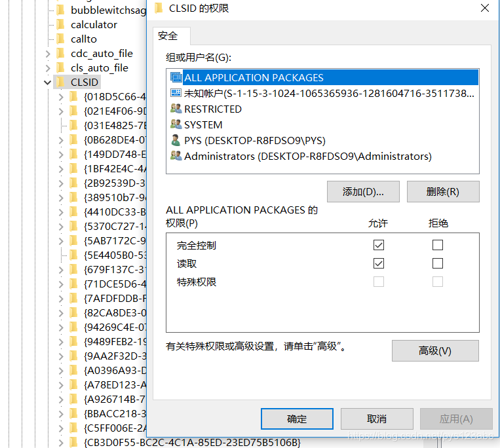The height and width of the screenshot is (448, 500).
Task: Expand the {018D5C66-4 key
Action: click(61, 97)
